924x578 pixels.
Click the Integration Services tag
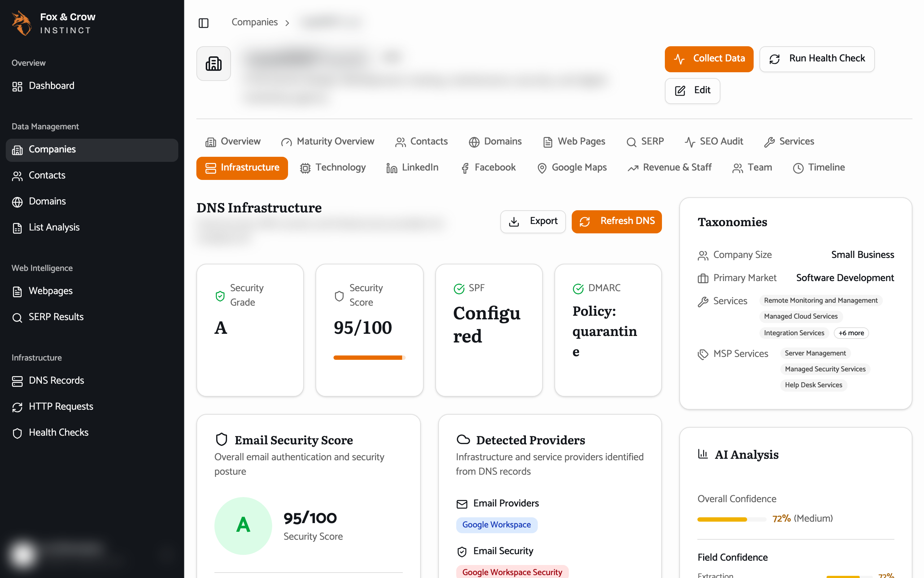794,333
